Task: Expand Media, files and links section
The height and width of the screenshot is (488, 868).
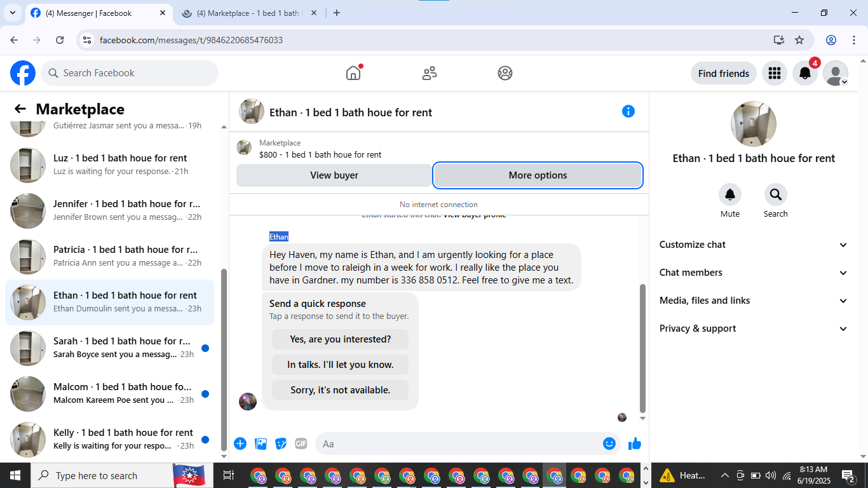Action: pyautogui.click(x=754, y=301)
